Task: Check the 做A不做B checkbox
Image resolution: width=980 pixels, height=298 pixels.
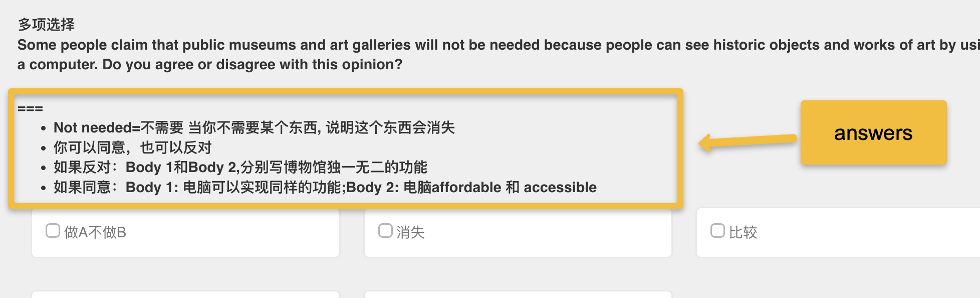Action: [x=53, y=231]
